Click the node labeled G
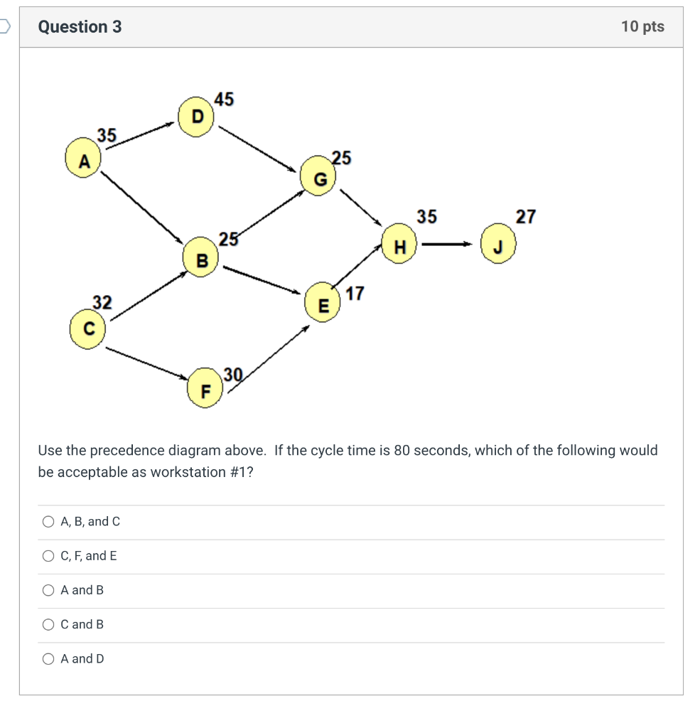Image resolution: width=700 pixels, height=728 pixels. coord(318,179)
